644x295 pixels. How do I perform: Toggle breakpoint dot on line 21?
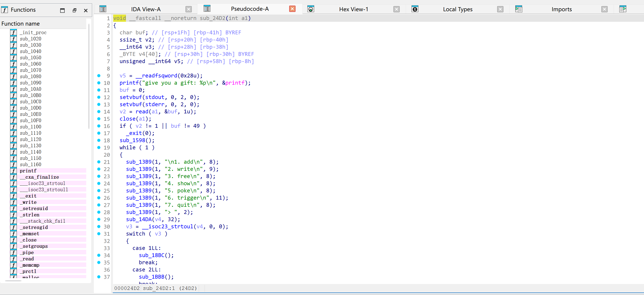click(99, 162)
